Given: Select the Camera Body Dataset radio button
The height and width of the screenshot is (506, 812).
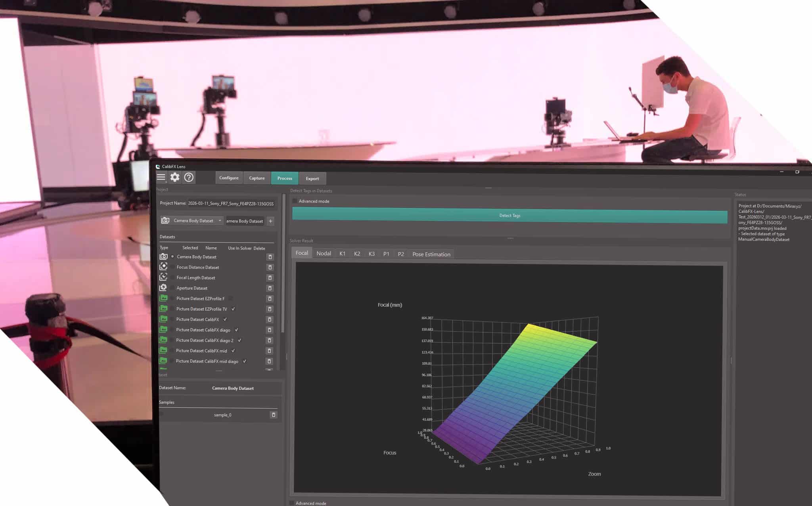Looking at the screenshot, I should pos(172,257).
